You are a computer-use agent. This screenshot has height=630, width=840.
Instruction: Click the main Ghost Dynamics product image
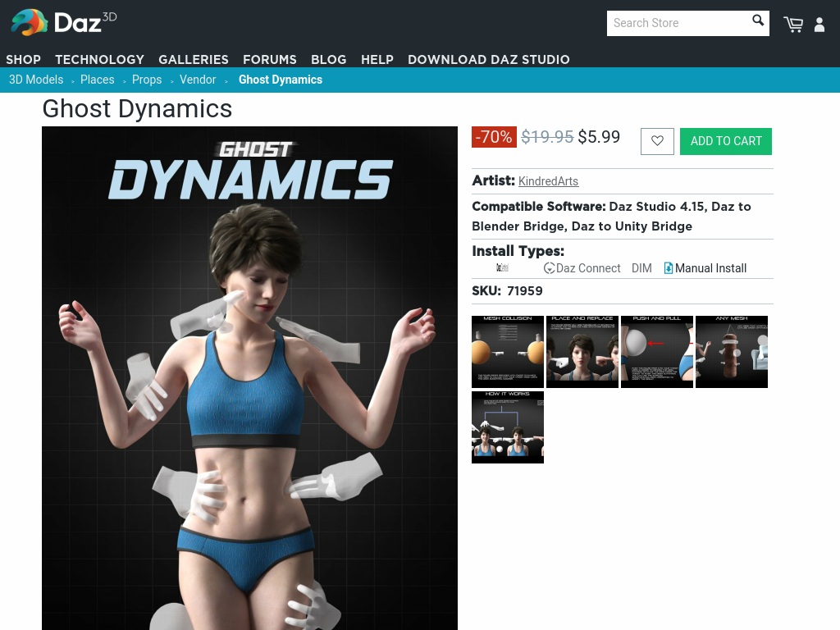pos(249,378)
